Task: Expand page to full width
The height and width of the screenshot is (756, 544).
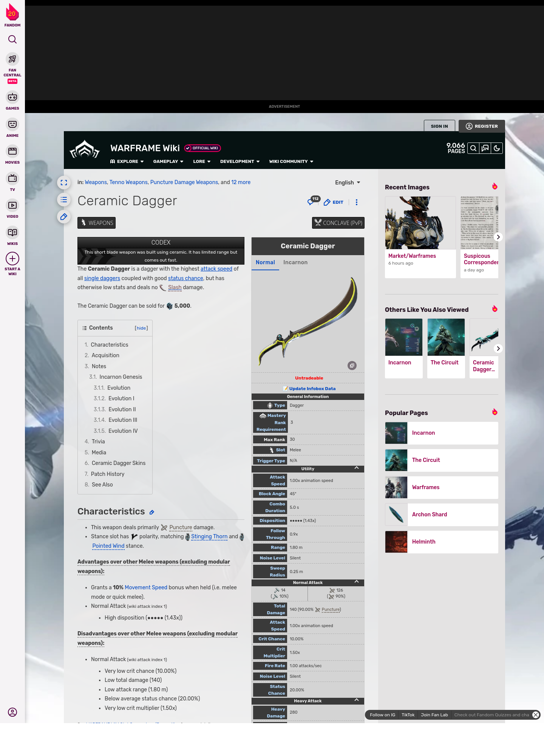Action: point(64,183)
